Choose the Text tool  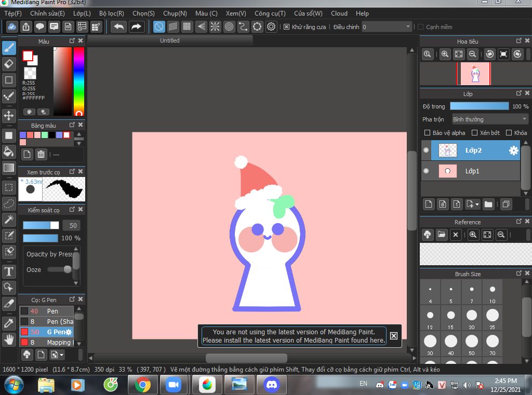[x=9, y=271]
